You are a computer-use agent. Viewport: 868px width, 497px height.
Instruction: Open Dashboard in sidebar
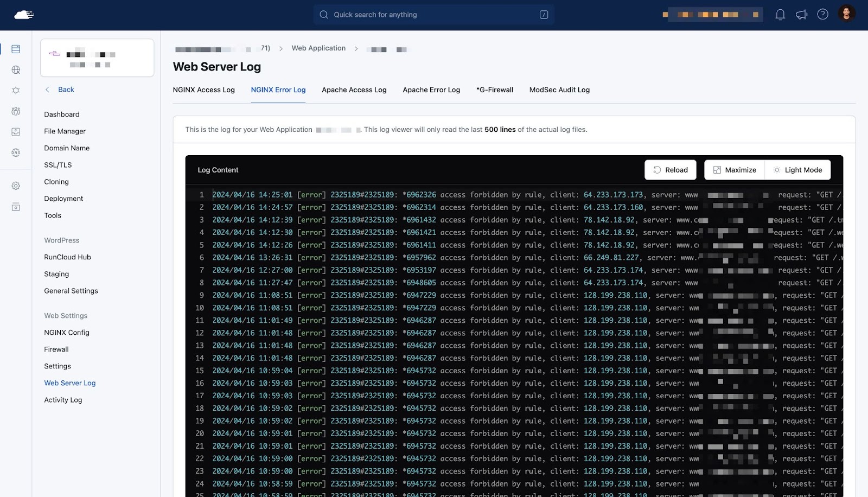[62, 114]
